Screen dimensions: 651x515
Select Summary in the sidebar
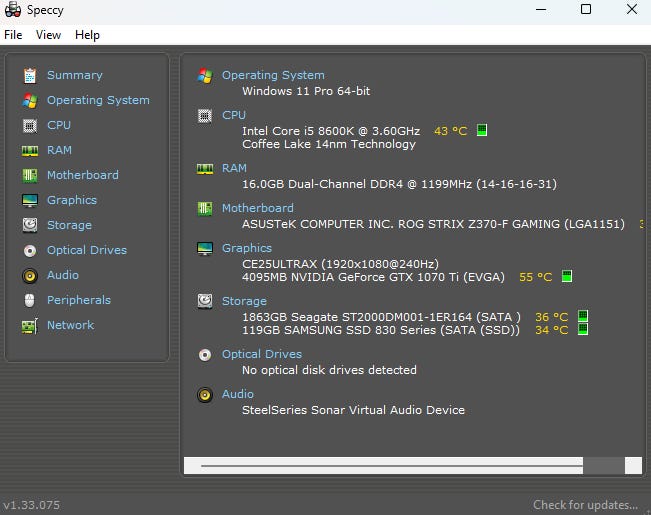coord(75,75)
